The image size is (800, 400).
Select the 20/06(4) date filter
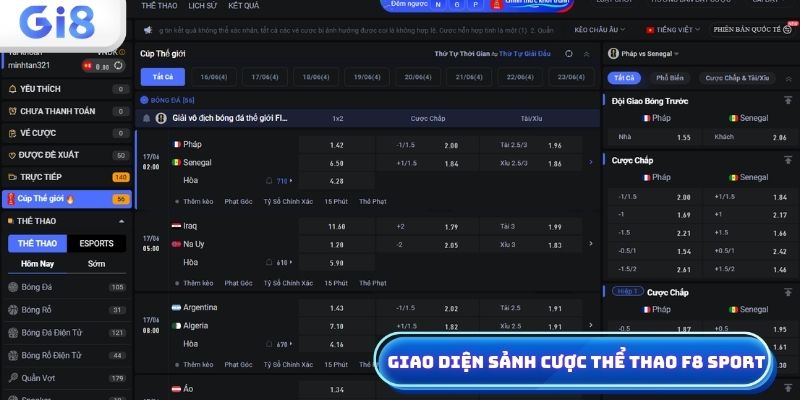pyautogui.click(x=418, y=77)
